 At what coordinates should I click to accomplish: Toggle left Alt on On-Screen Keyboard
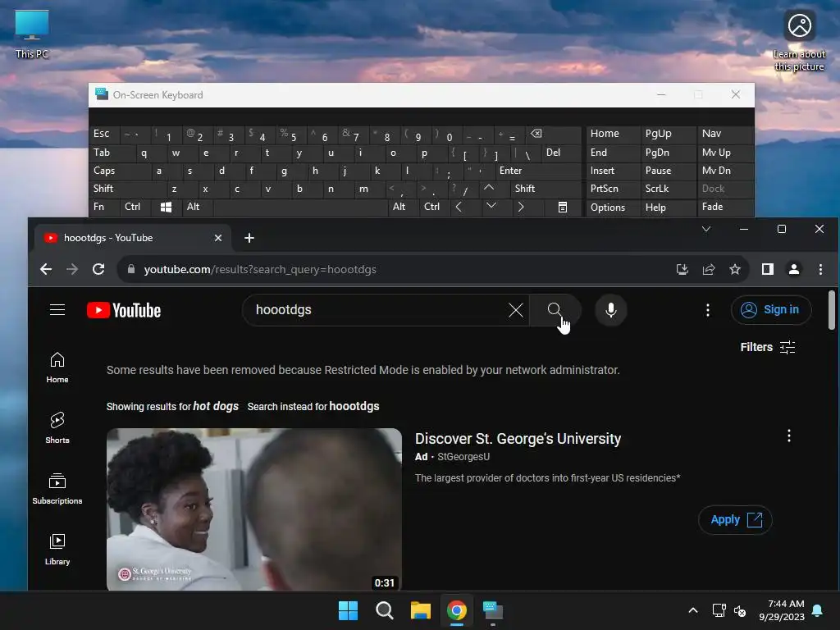[198, 207]
